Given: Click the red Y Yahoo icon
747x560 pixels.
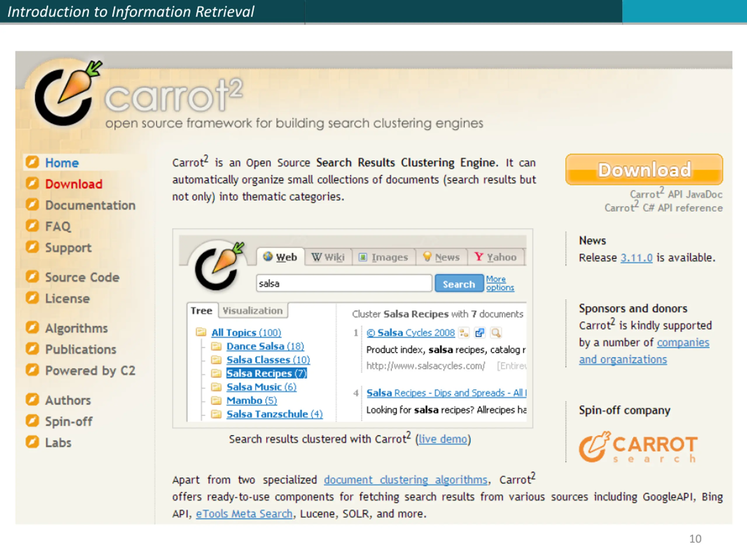Looking at the screenshot, I should [x=479, y=257].
